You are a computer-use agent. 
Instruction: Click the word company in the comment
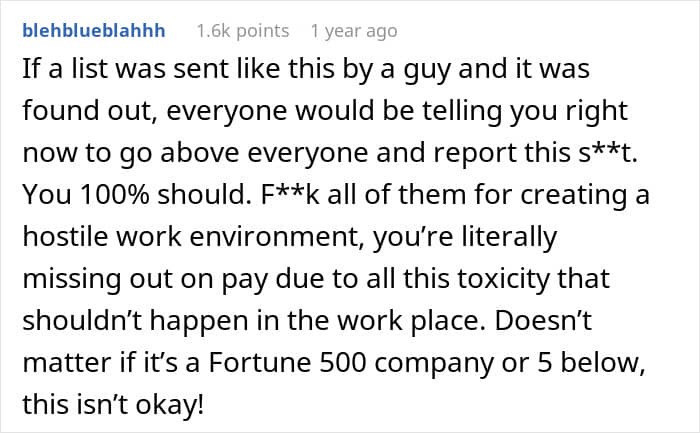pyautogui.click(x=434, y=364)
